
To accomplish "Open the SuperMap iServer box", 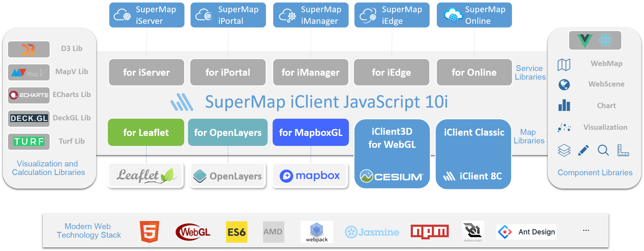I will pyautogui.click(x=147, y=15).
